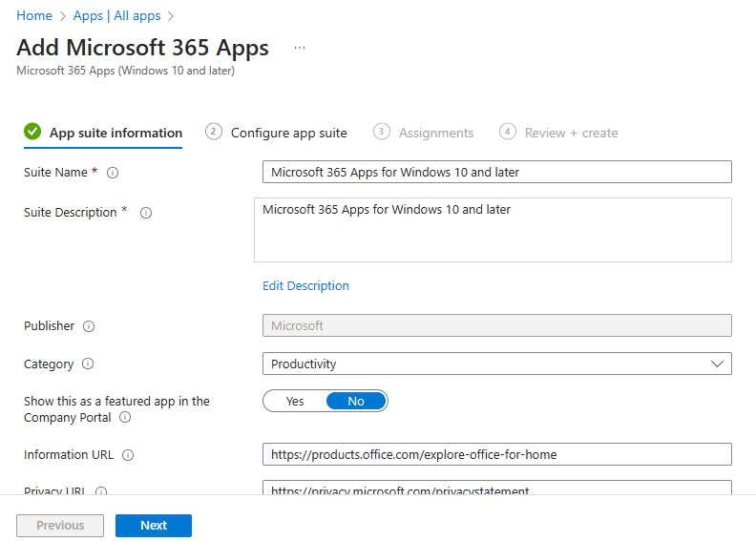Viewport: 756px width, 541px height.
Task: Click the Edit Description link
Action: 305,286
